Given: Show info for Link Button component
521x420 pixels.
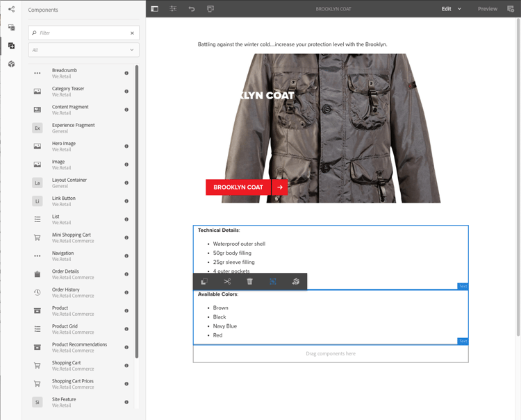Looking at the screenshot, I should coord(126,201).
